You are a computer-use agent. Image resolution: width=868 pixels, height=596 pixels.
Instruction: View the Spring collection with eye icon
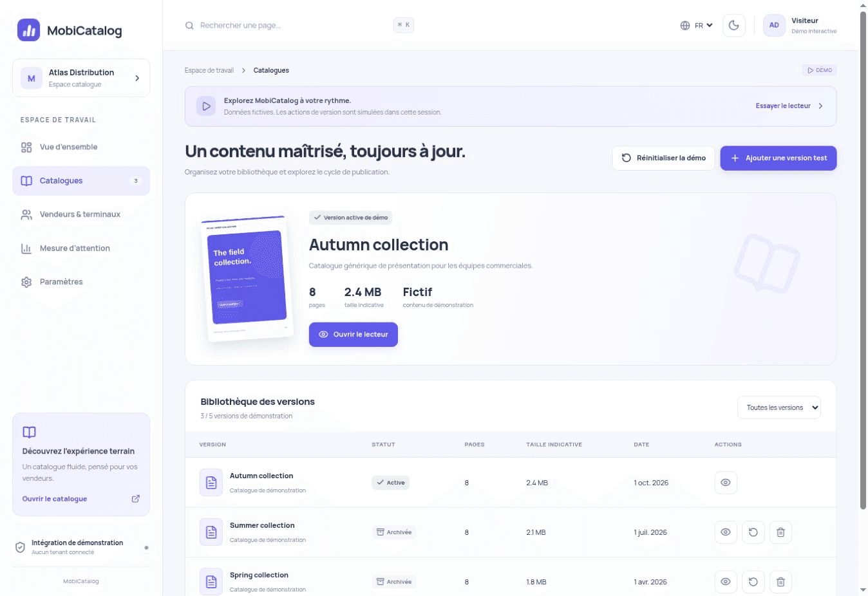(x=726, y=582)
